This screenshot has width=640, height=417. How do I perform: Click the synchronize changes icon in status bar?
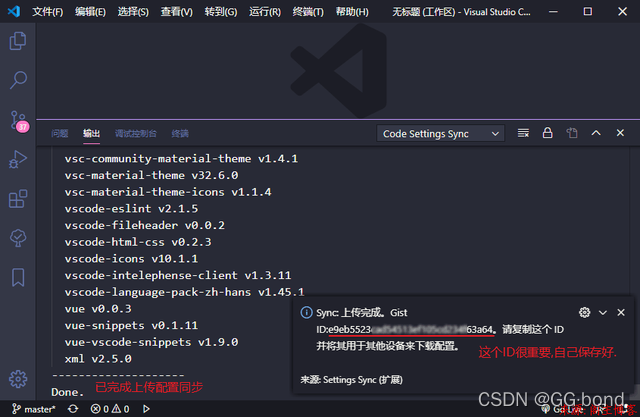pos(73,409)
